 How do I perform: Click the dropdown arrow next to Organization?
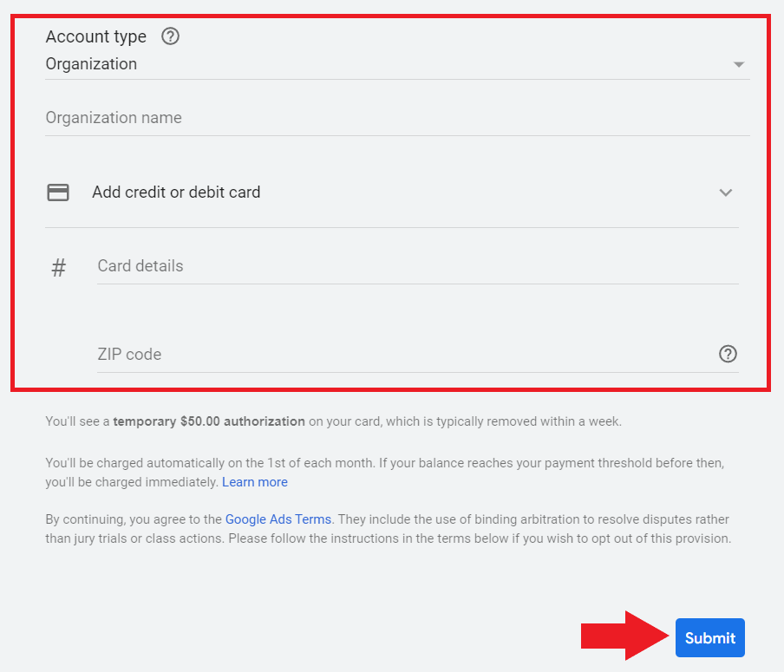tap(738, 63)
